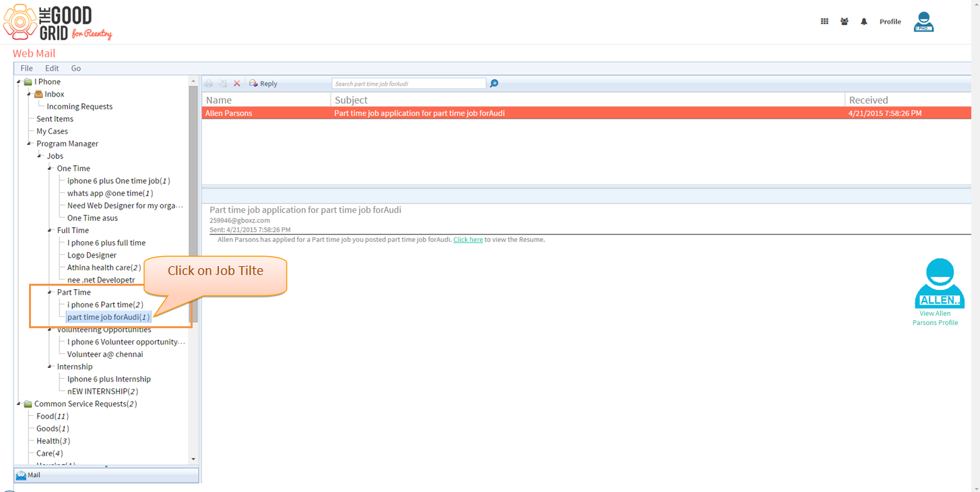Select 'I phone 6 Volunteer opportunity' item

(x=126, y=342)
